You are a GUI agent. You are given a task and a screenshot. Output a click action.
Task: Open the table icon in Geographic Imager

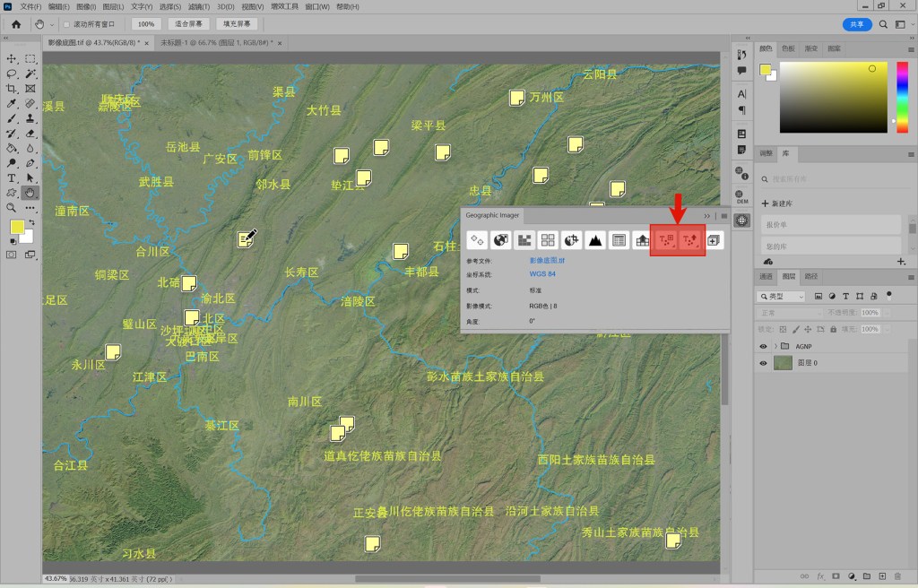618,240
